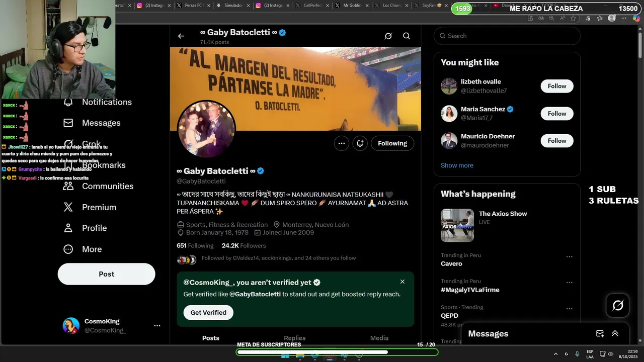This screenshot has width=644, height=362.
Task: Expand the Messages drawer with the double chevron
Action: pyautogui.click(x=615, y=333)
